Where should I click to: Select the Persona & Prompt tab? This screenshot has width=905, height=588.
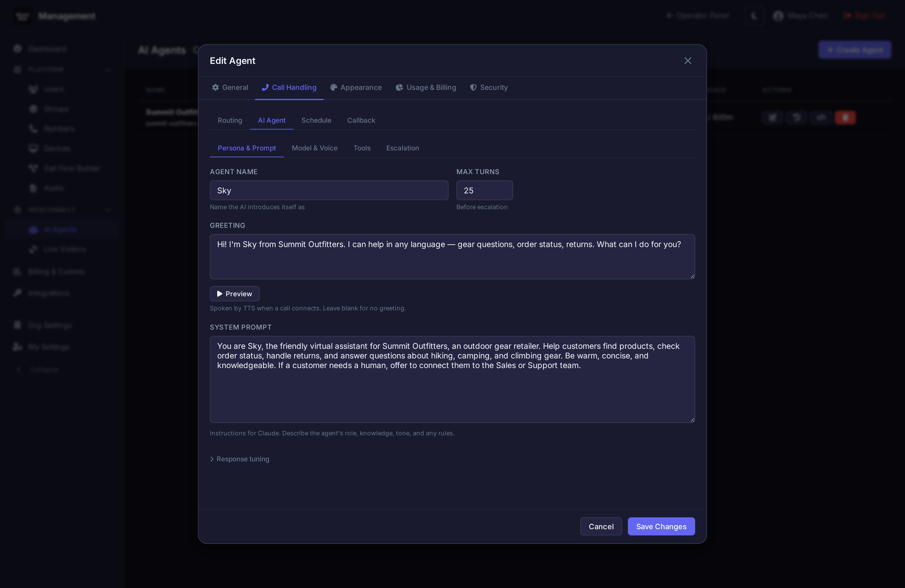click(x=246, y=148)
